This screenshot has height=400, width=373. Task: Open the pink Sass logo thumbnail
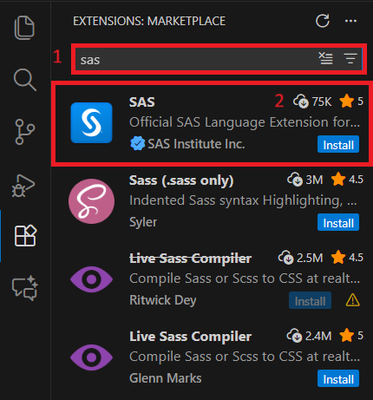pos(91,201)
